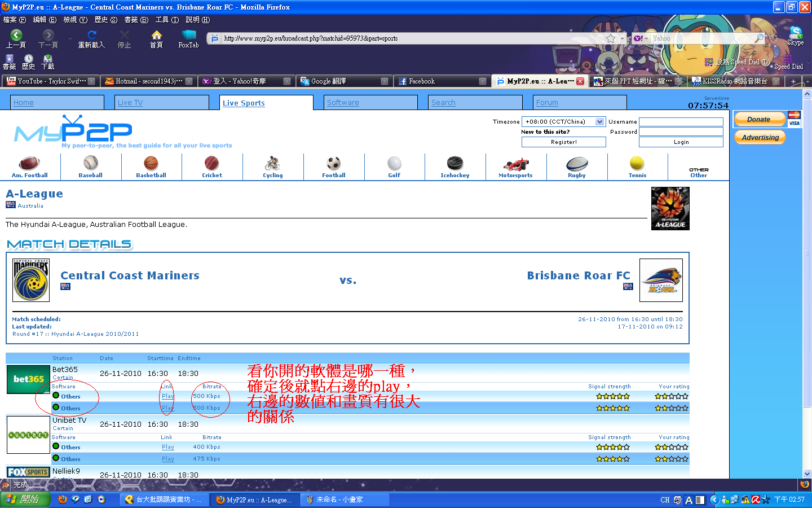Open the 檢視 menu
Viewport: 812px width, 508px height.
(x=76, y=20)
